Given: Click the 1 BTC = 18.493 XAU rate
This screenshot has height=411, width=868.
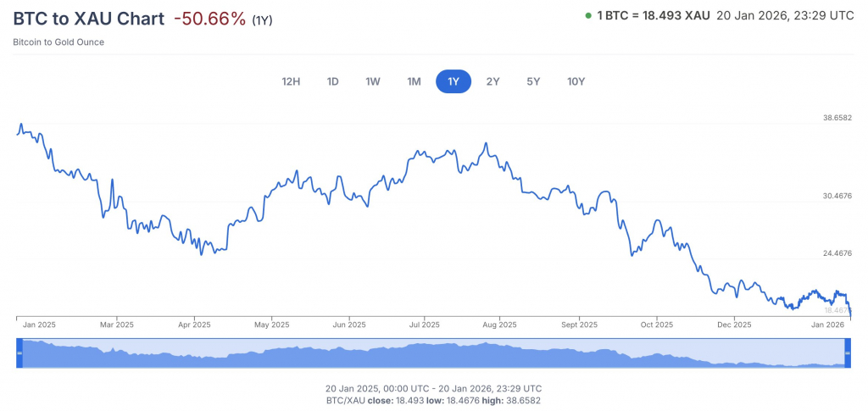Looking at the screenshot, I should click(654, 16).
